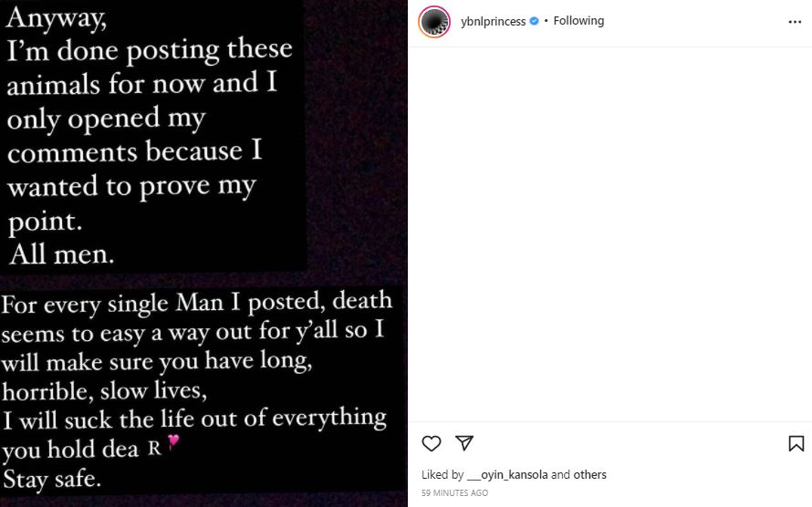Click the pink heart emoji in the post
The image size is (812, 507).
pos(173,443)
